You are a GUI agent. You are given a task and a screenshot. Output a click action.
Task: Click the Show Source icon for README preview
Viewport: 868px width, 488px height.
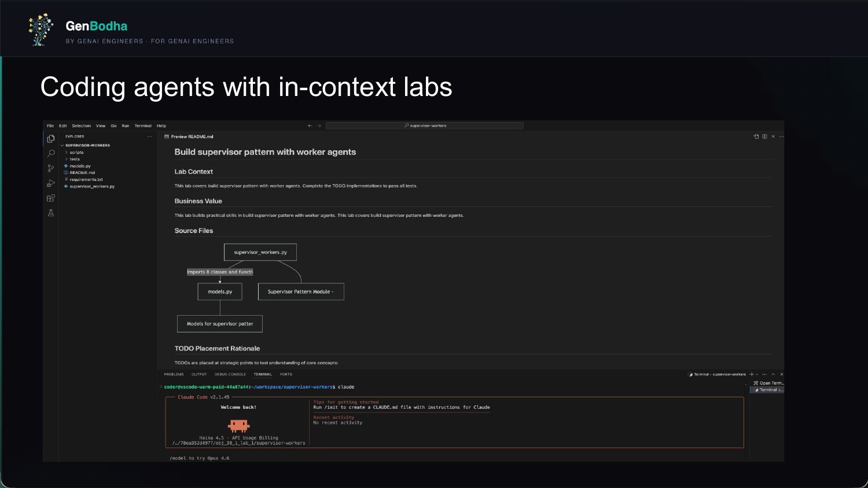click(756, 136)
